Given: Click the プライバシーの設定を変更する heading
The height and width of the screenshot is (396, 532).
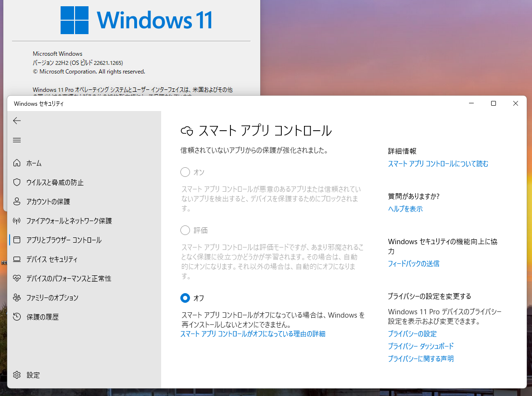Looking at the screenshot, I should pyautogui.click(x=430, y=297).
